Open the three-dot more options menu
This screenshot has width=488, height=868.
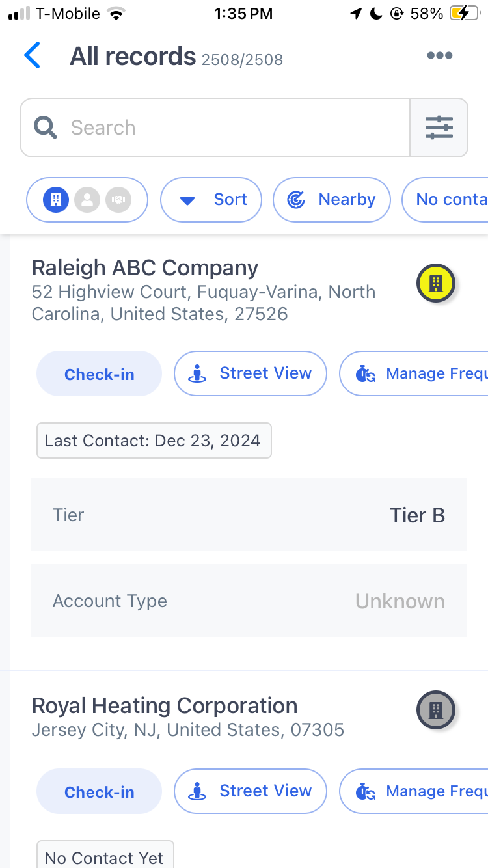tap(440, 55)
